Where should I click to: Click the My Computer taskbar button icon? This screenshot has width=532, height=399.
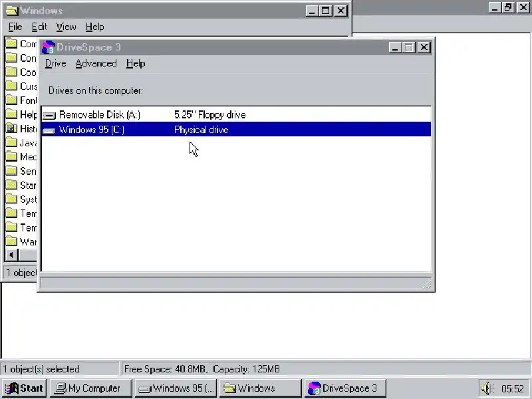pos(61,388)
